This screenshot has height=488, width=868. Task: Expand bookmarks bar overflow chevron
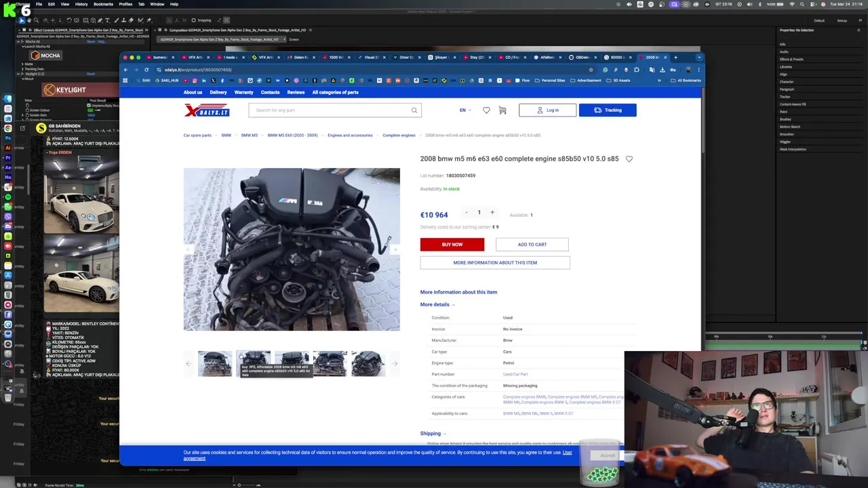tap(658, 81)
